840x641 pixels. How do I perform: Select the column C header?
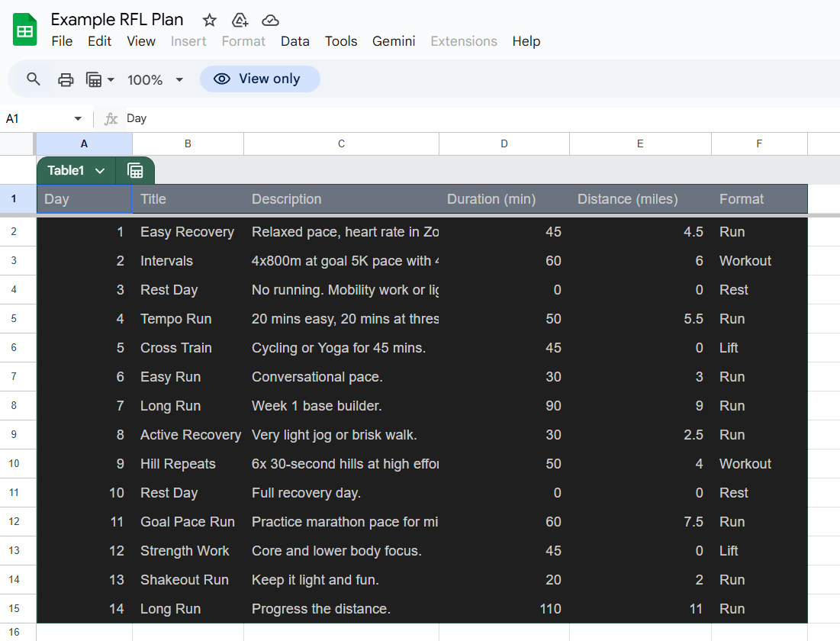(341, 143)
